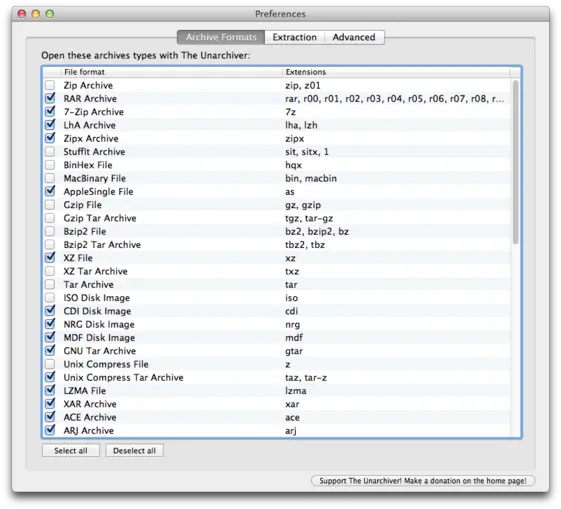Click the vertical scrollbar thumb in the list
561x509 pixels.
[x=516, y=162]
